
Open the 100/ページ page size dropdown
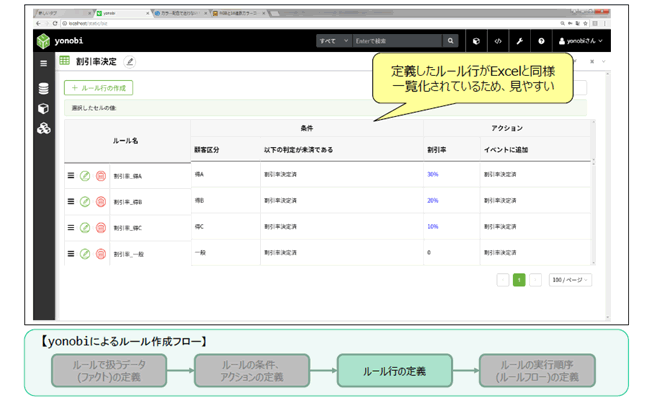pos(570,280)
